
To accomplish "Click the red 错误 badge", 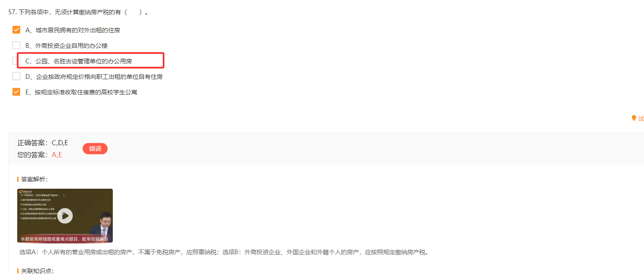I will pos(95,149).
